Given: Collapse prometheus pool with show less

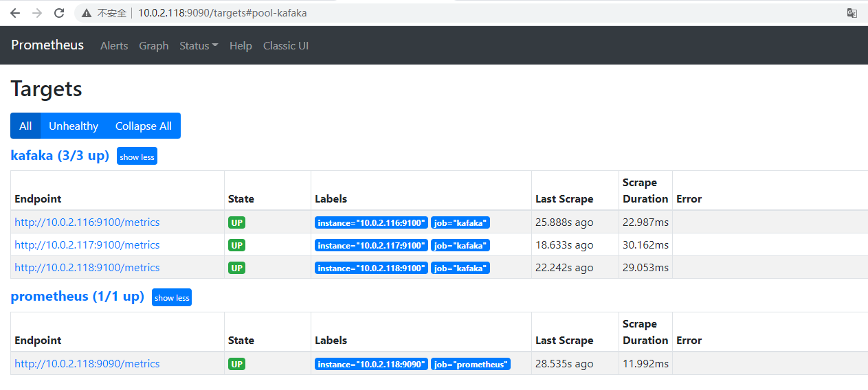Looking at the screenshot, I should pyautogui.click(x=172, y=297).
